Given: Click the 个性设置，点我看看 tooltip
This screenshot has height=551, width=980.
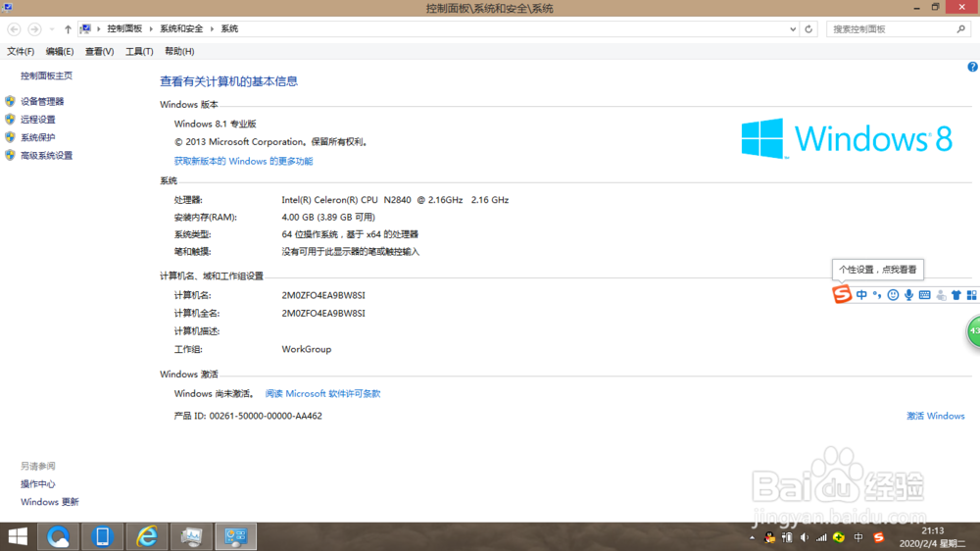Looking at the screenshot, I should (877, 270).
